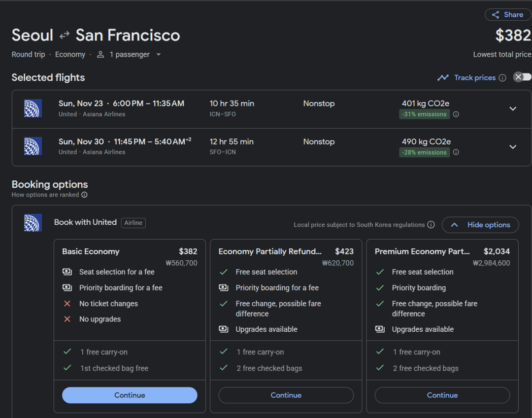Expand the Nov 30 SFO–ICN flight details
532x418 pixels.
point(513,147)
